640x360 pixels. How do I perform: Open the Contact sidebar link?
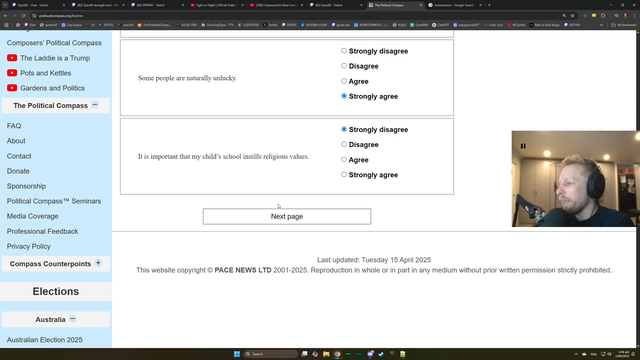coord(19,156)
